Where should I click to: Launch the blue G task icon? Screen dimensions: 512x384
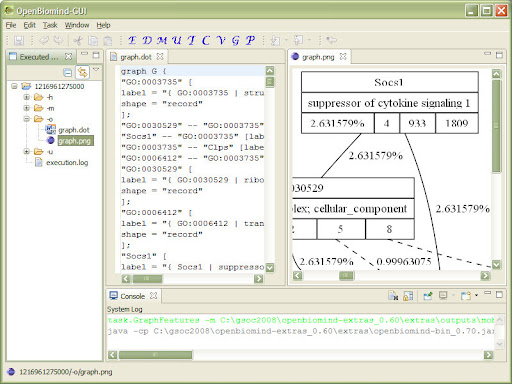(x=236, y=40)
